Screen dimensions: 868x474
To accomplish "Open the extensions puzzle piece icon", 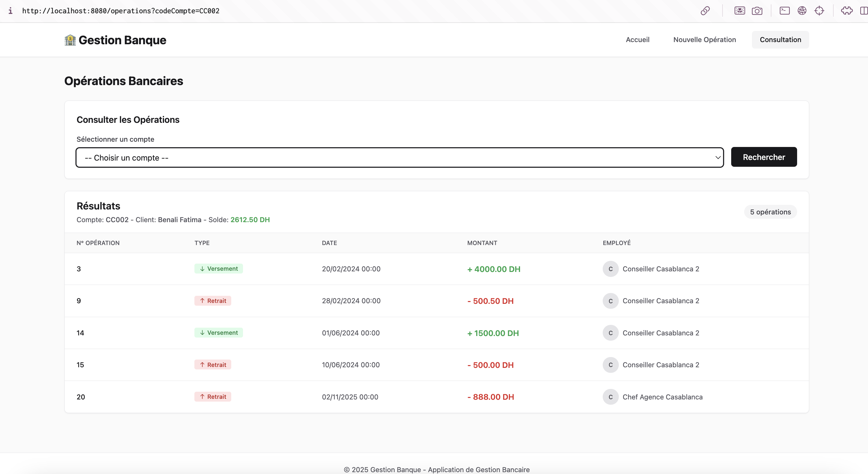I will pos(847,11).
